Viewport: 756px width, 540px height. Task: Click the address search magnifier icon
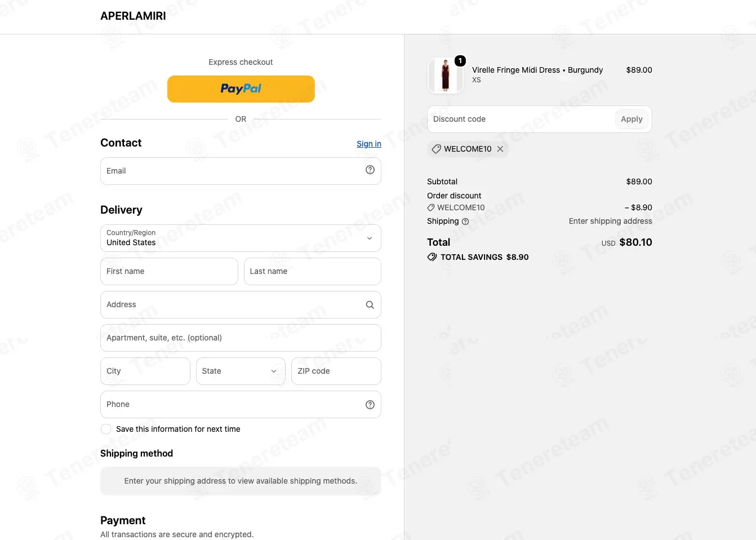coord(370,305)
